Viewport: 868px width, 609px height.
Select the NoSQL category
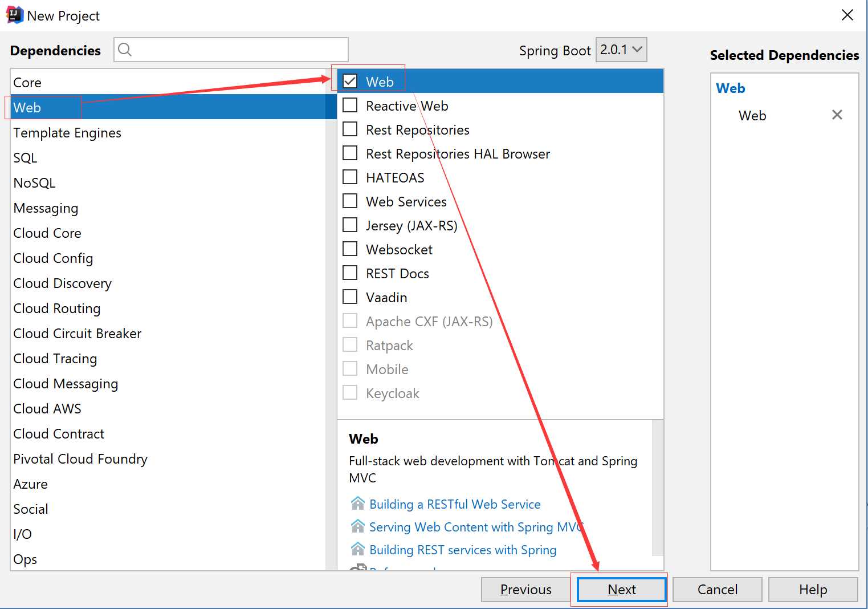168,183
